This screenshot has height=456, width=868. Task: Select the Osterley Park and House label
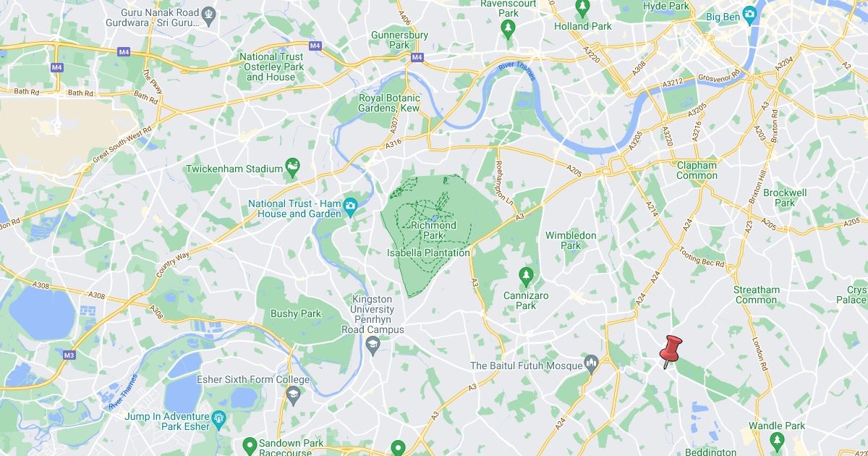271,67
